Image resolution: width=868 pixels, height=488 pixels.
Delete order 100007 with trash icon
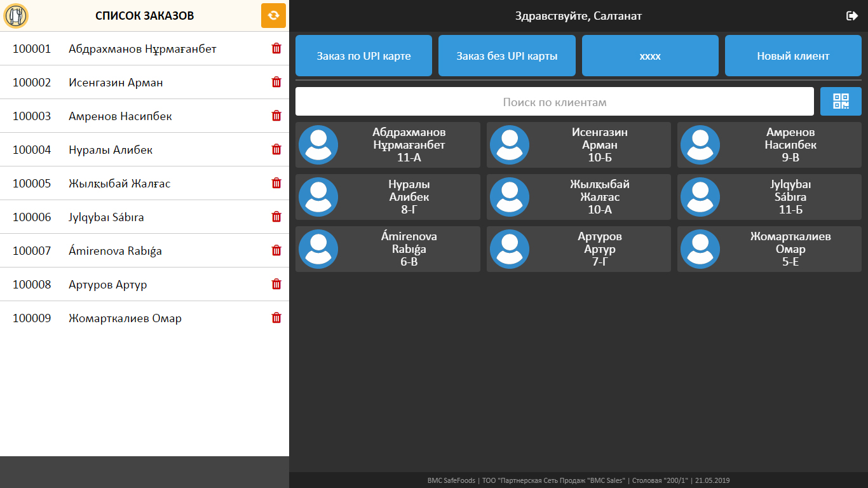[x=276, y=250]
